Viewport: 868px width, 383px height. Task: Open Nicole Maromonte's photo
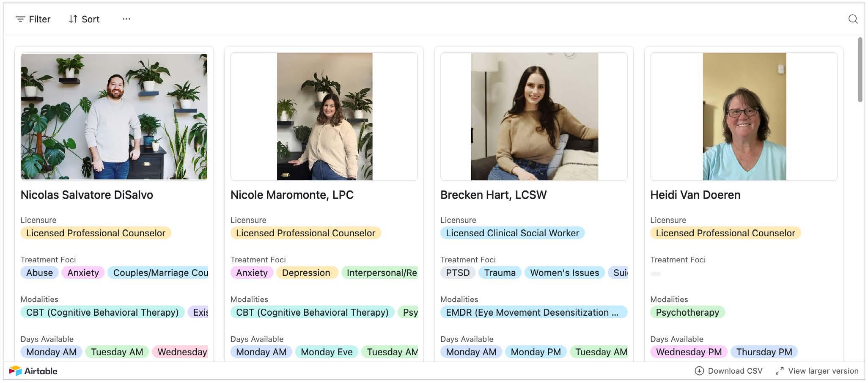click(324, 116)
